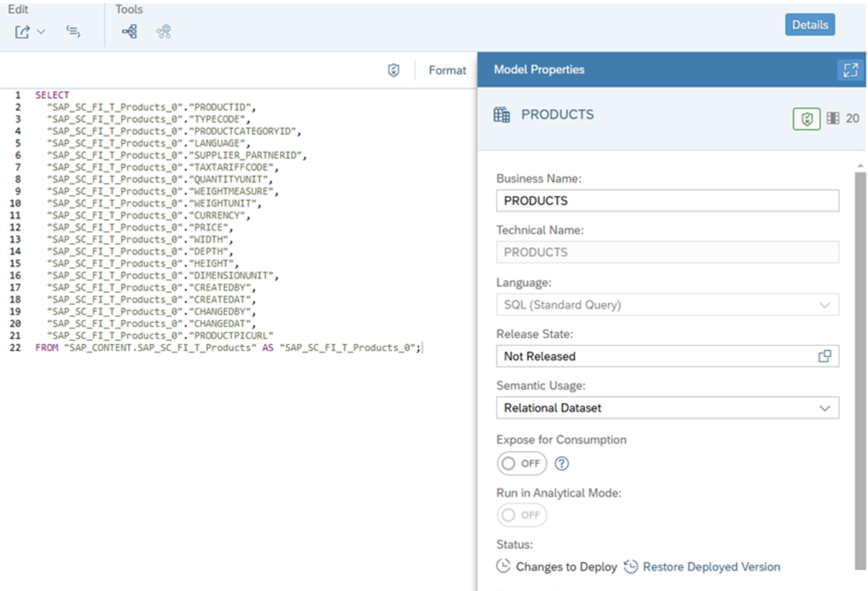Toggle Run in Analytical Mode
868x591 pixels.
(x=521, y=514)
